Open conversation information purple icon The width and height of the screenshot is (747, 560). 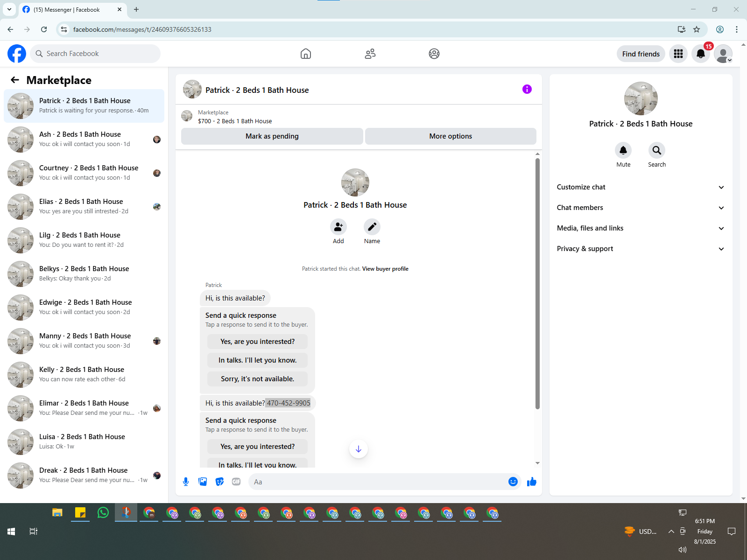527,89
